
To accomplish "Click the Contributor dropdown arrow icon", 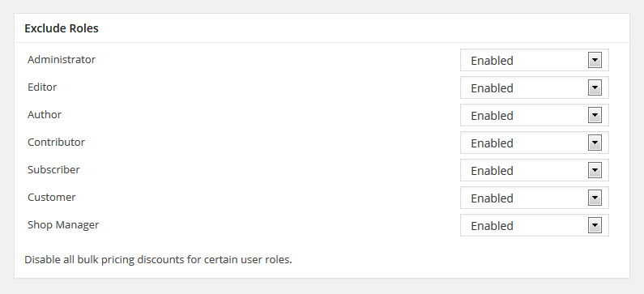I will [x=595, y=143].
